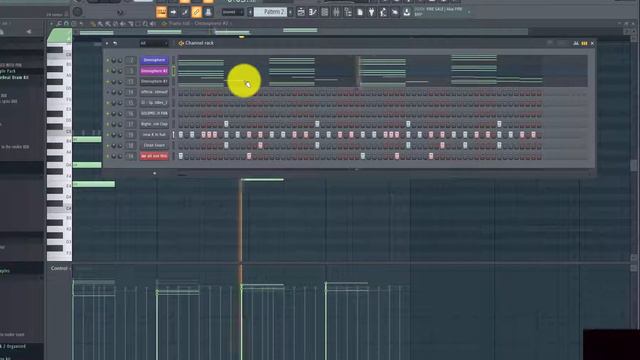The height and width of the screenshot is (360, 640).
Task: Click the highlighted chain-link icon in toolbar
Action: coord(196,12)
